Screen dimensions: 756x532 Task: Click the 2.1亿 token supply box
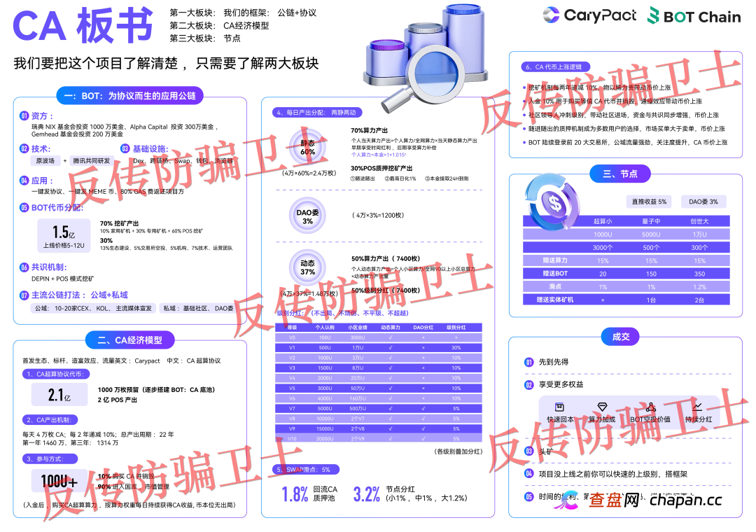[59, 395]
